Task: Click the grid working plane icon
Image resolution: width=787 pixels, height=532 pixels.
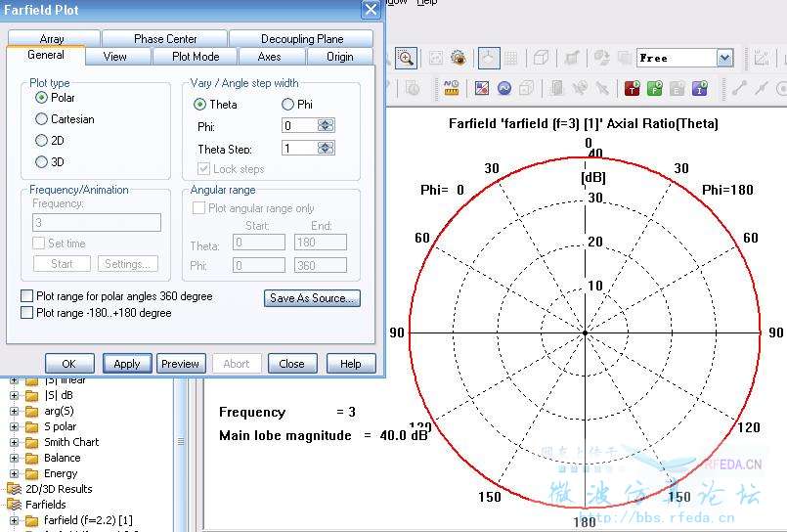Action: point(511,59)
